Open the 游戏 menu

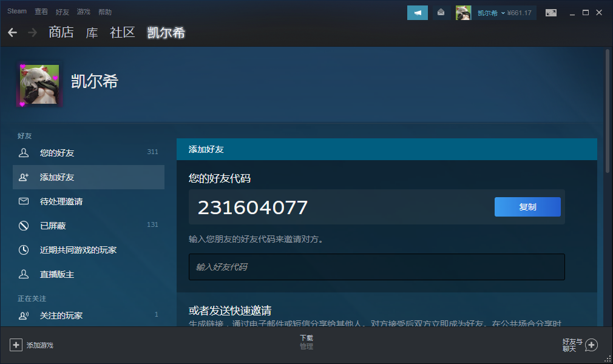[x=83, y=12]
